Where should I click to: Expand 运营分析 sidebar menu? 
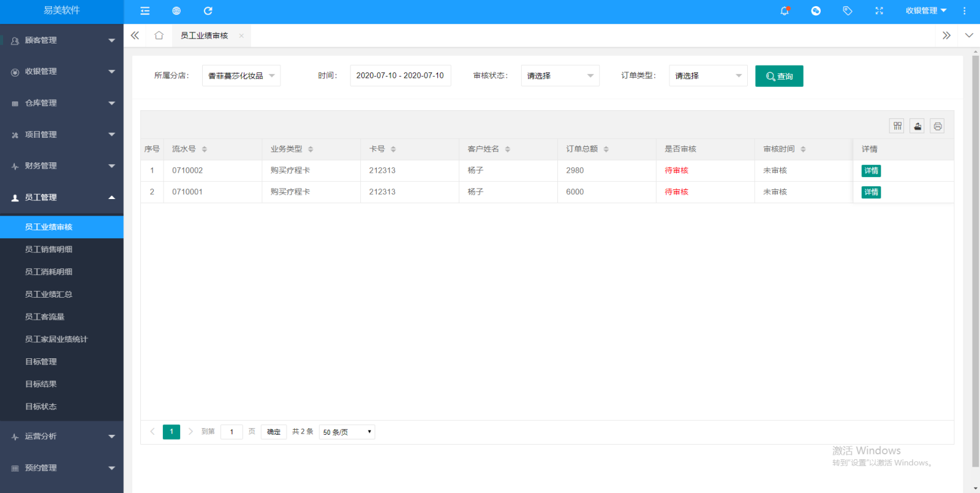pyautogui.click(x=62, y=437)
